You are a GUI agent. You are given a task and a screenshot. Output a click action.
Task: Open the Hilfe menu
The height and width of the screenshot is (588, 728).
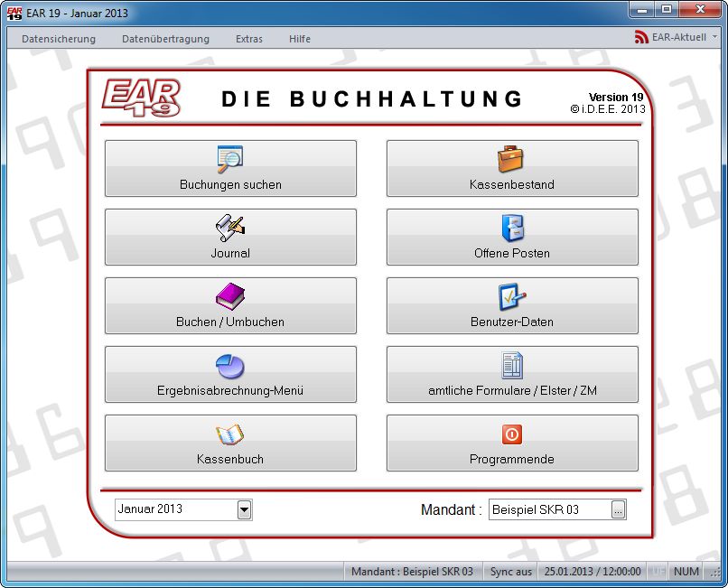tap(300, 39)
